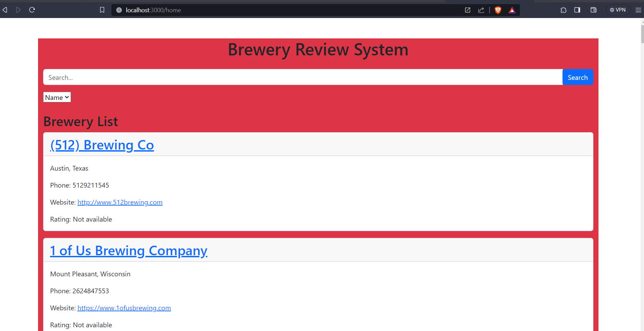Open the 1 of Us Brewing Company page
The width and height of the screenshot is (644, 331).
(x=128, y=250)
